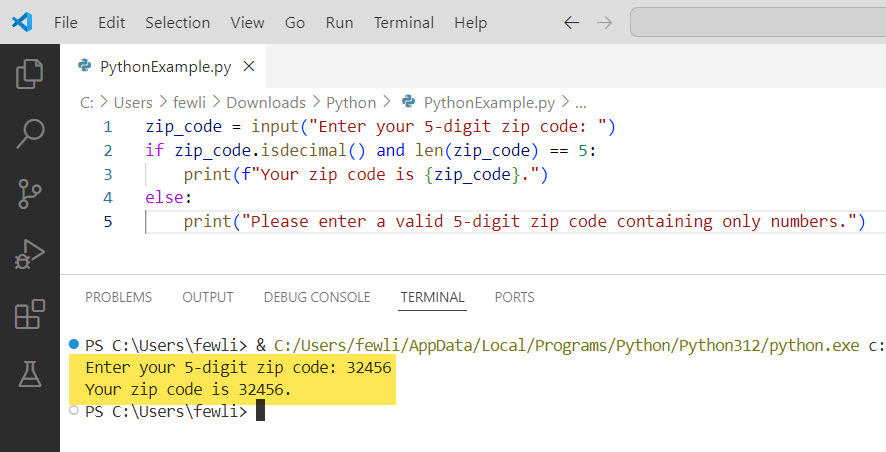Select the TERMINAL panel tab
Screen dimensions: 886x452
tap(432, 297)
